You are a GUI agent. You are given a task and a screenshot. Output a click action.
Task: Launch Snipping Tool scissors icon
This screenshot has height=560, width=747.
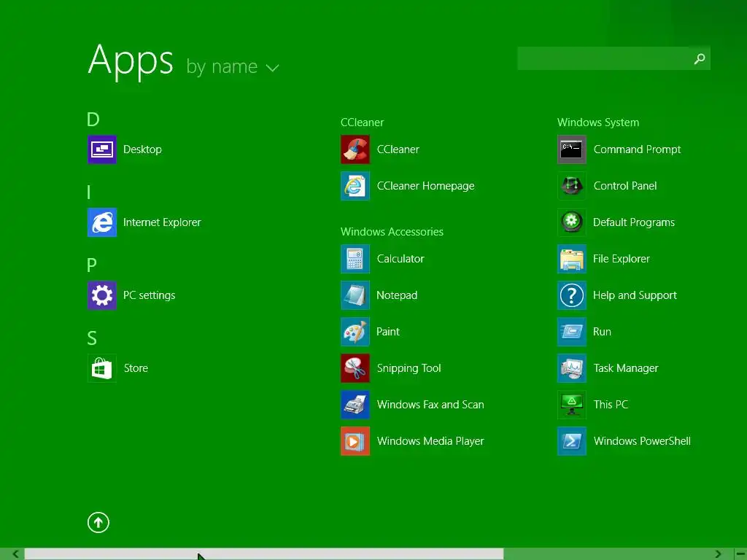(355, 368)
